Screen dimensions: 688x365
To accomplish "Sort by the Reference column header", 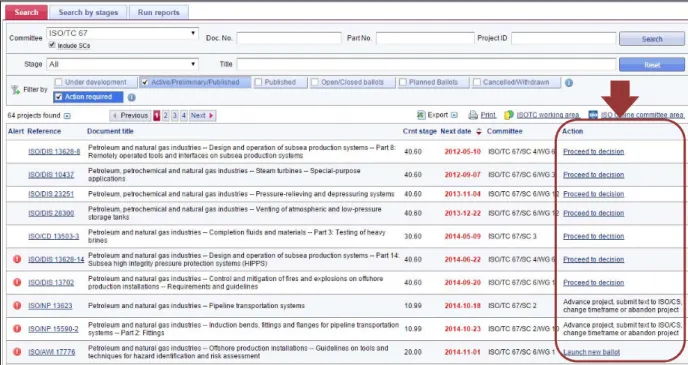I will 44,131.
